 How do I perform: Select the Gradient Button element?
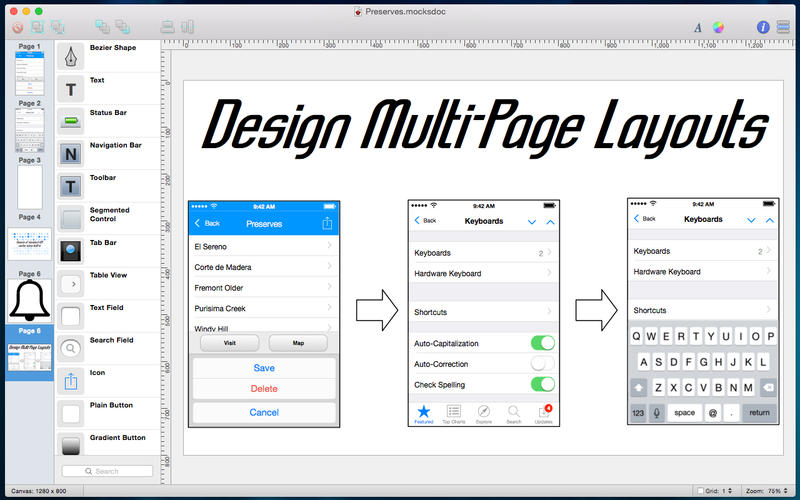[72, 446]
